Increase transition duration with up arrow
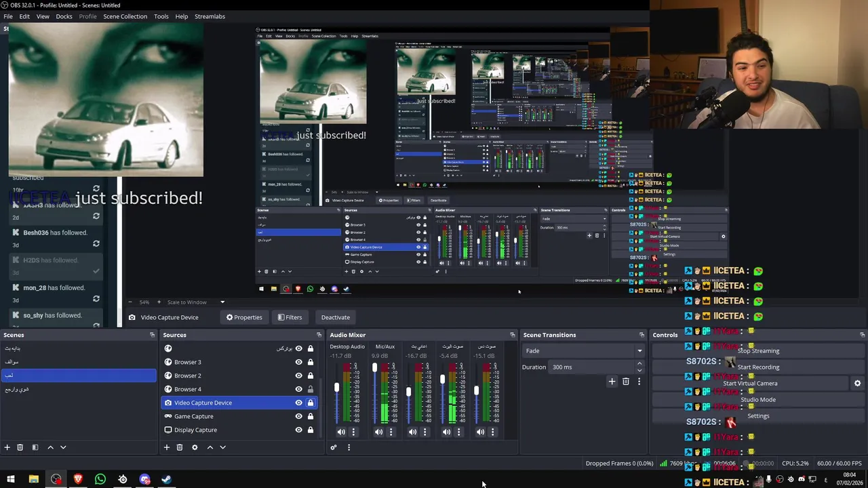868x488 pixels. coord(639,365)
